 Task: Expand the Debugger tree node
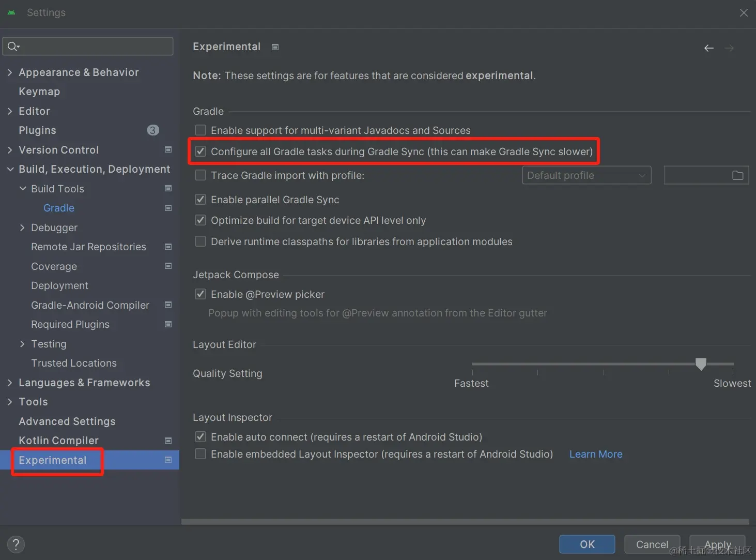pyautogui.click(x=22, y=228)
